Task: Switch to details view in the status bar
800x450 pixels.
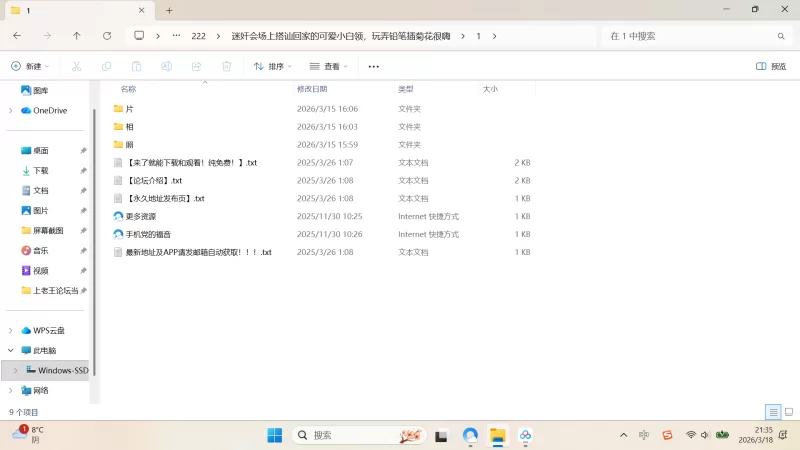Action: (773, 411)
